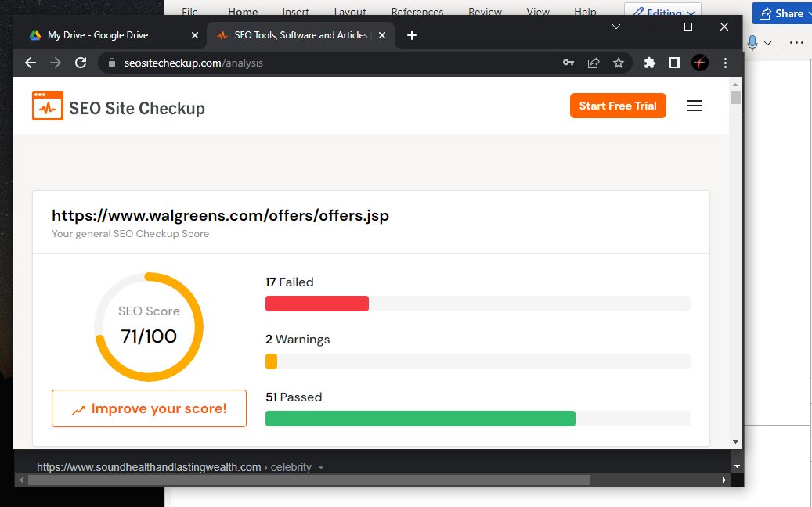Click SEO Site Checkup logo icon

(x=48, y=106)
